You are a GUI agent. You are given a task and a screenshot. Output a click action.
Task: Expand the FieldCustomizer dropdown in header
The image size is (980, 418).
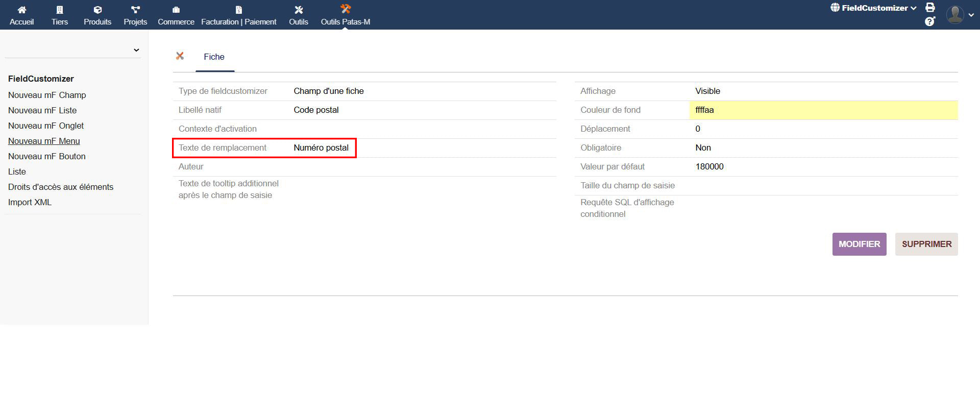873,8
